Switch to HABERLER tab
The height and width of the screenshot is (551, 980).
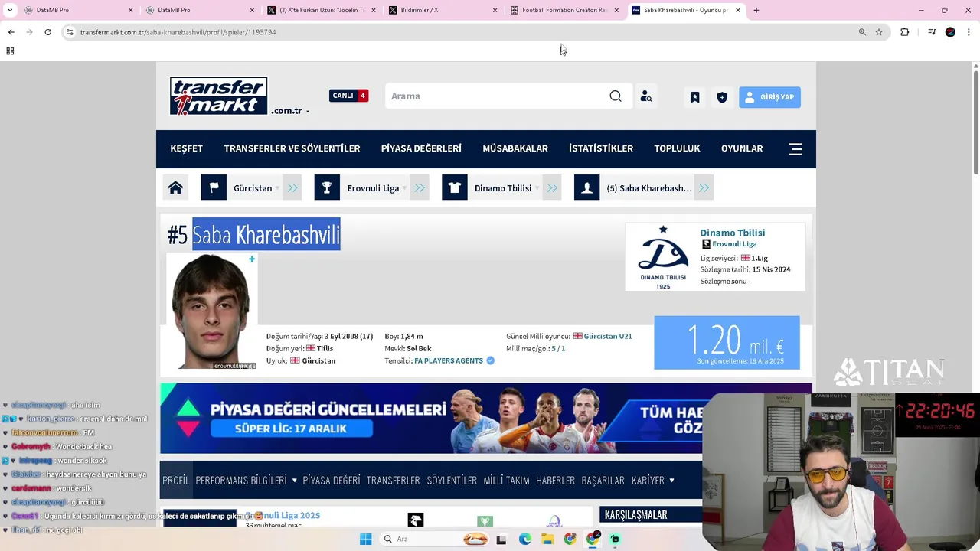[556, 481]
